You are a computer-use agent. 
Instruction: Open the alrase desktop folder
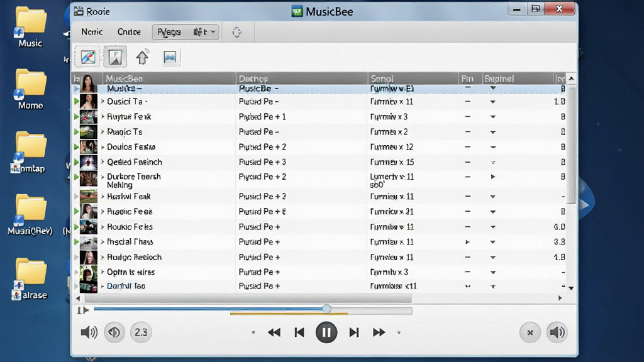pos(30,279)
